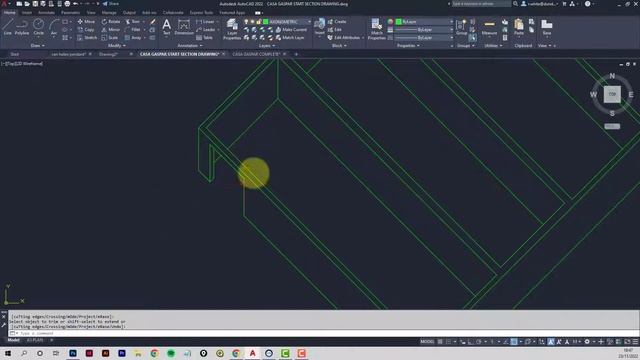Screen dimensions: 640x360
Task: Select the Arc tool
Action: [53, 27]
